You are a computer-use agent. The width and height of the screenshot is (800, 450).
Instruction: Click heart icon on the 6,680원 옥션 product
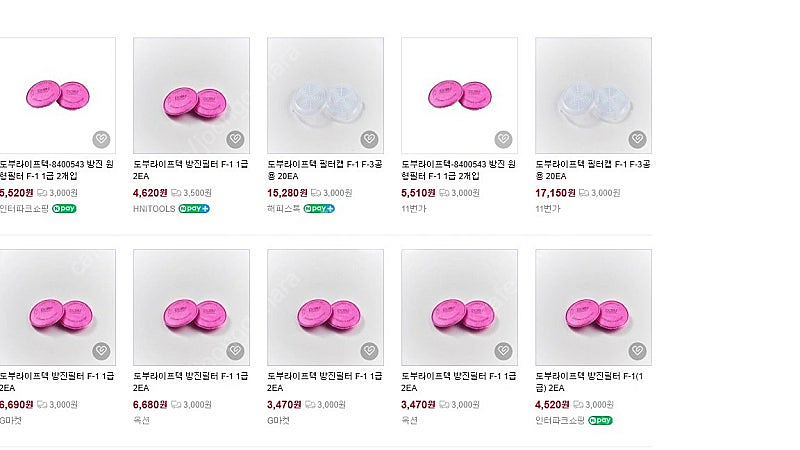pos(235,351)
